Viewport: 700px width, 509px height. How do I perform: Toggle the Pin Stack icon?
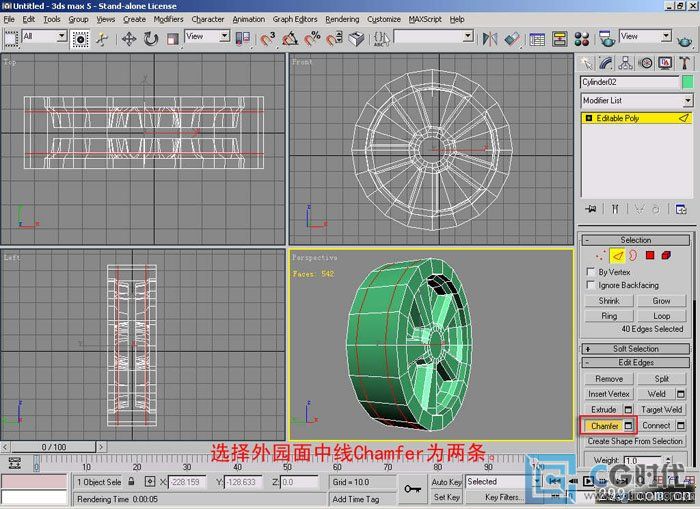(x=591, y=209)
